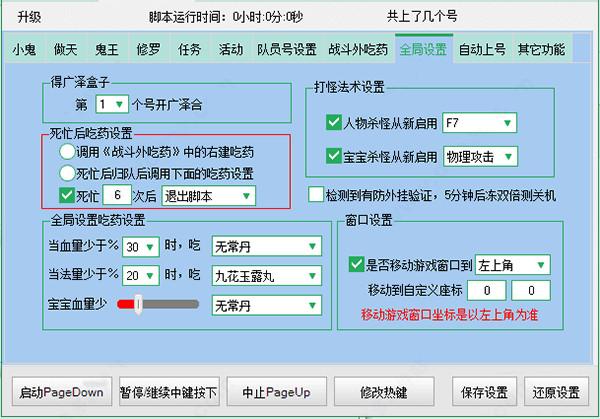The image size is (600, 419).
Task: Click the 还原设置 button
Action: click(556, 392)
